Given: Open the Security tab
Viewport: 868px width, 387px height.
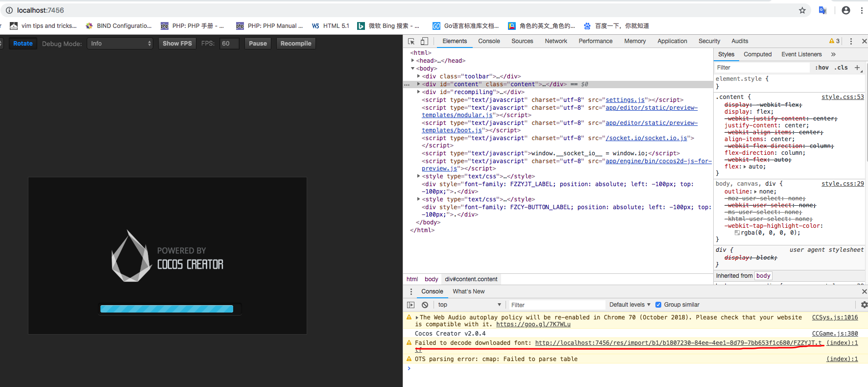Looking at the screenshot, I should [x=709, y=41].
